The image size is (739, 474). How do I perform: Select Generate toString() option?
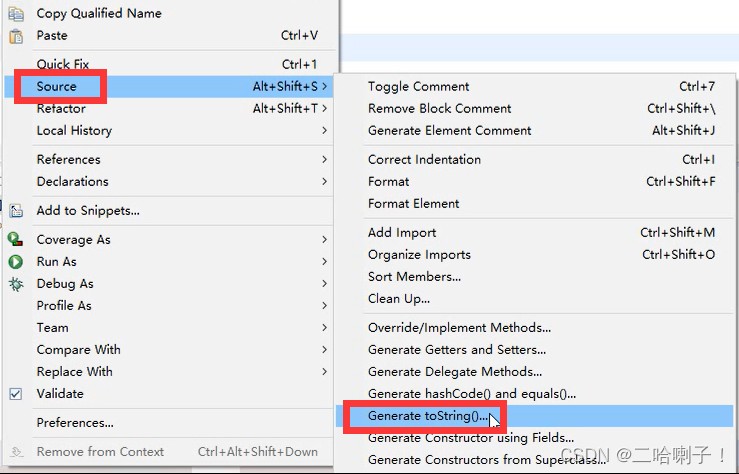tap(428, 416)
